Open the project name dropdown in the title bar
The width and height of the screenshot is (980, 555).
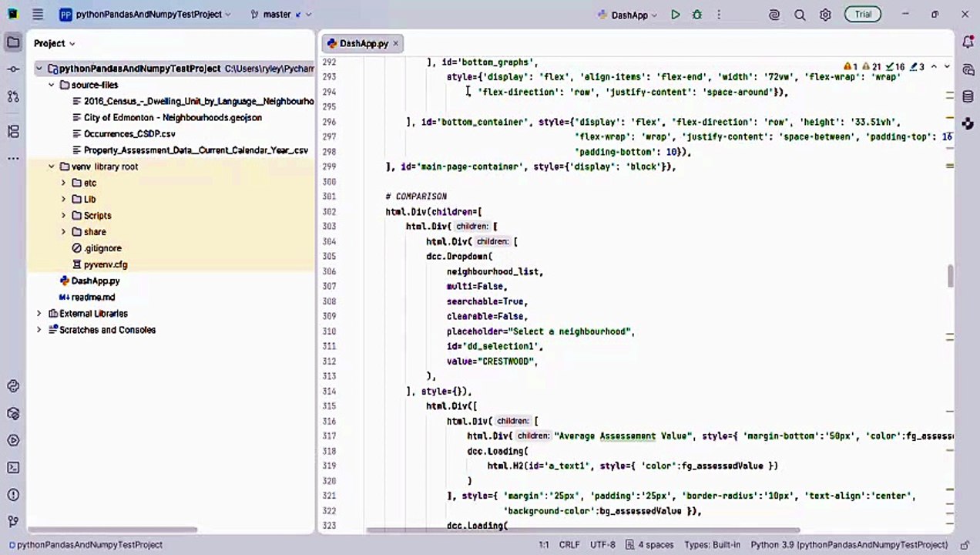pyautogui.click(x=145, y=15)
